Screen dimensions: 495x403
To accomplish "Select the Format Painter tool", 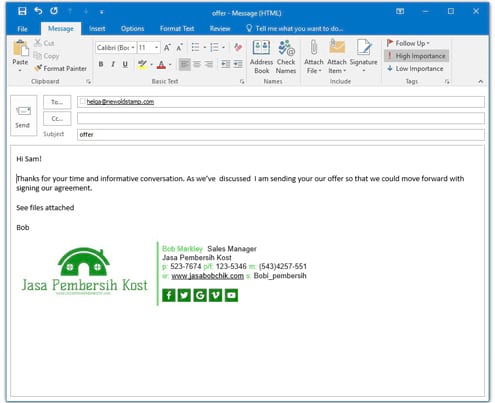I will (60, 68).
